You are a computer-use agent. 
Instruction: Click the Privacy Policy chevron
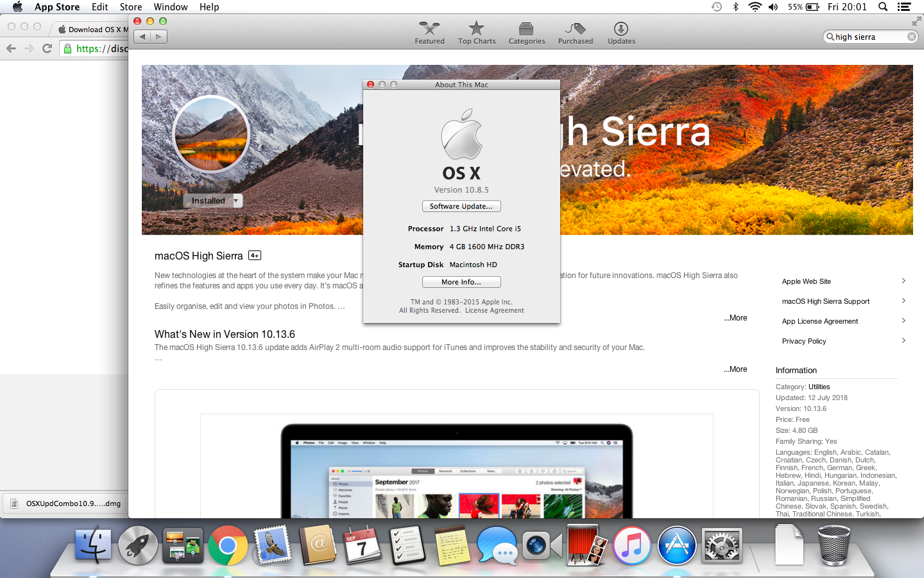[903, 340]
